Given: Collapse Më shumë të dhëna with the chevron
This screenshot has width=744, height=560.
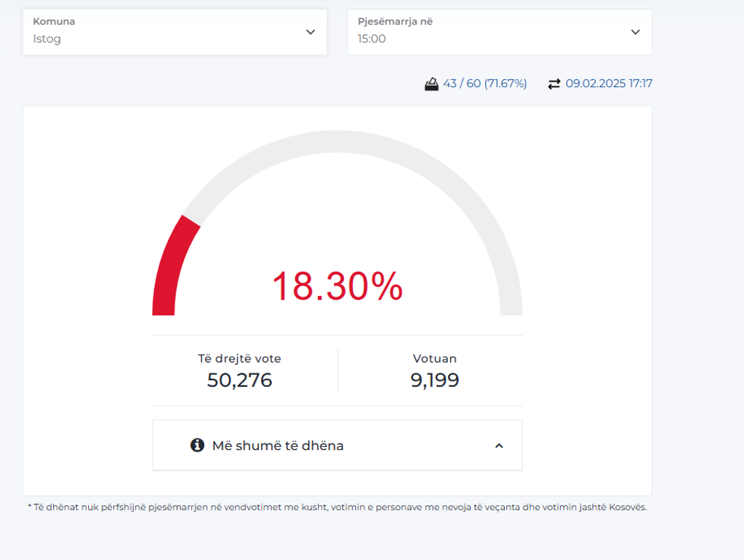Looking at the screenshot, I should pyautogui.click(x=499, y=445).
